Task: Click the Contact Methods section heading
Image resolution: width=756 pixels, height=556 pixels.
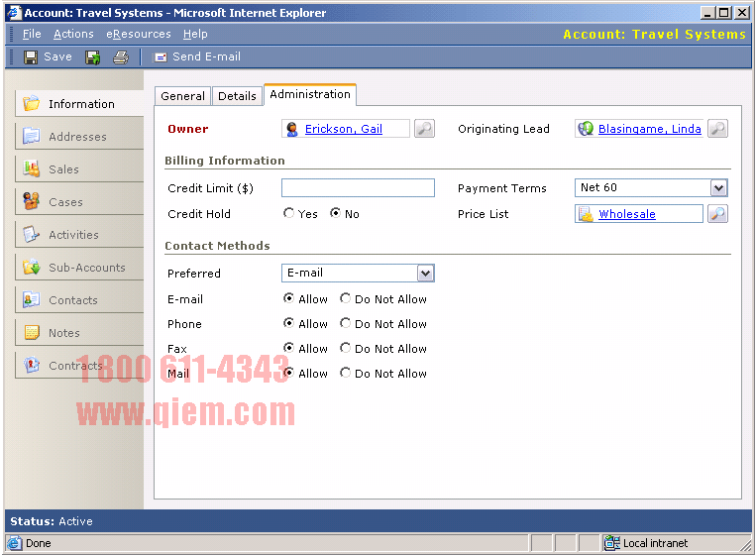Action: [217, 246]
